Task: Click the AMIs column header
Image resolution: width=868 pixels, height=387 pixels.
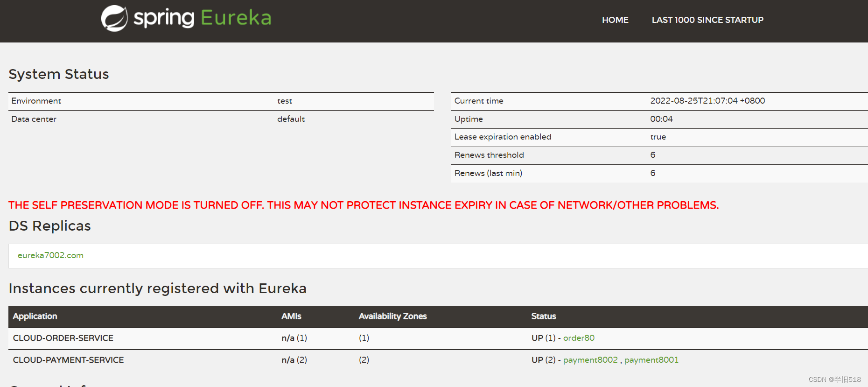Action: [x=291, y=317]
